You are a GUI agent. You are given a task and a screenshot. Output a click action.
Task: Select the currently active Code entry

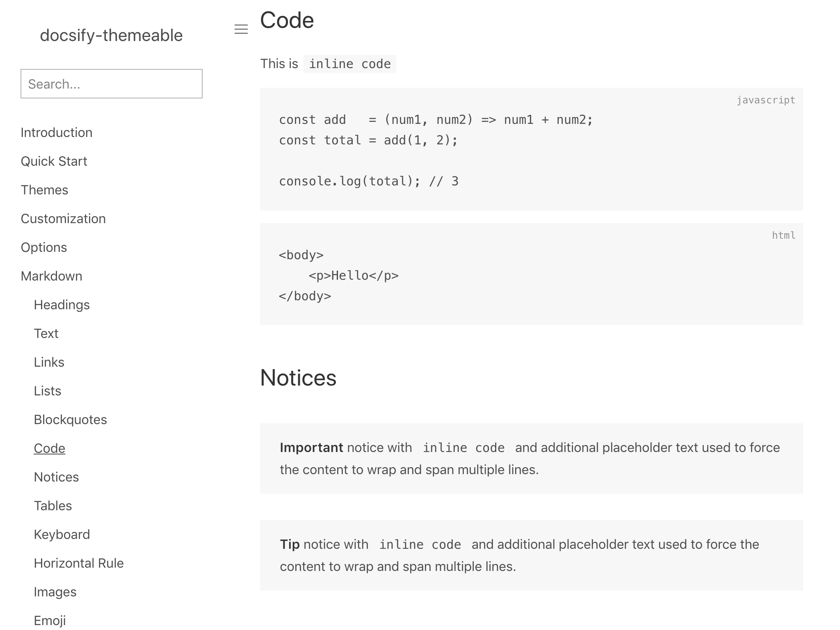(49, 448)
